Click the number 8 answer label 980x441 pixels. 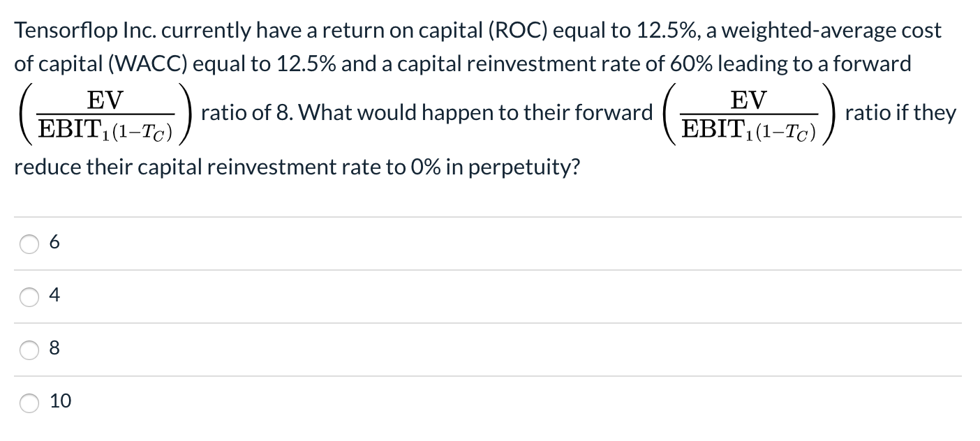click(54, 349)
